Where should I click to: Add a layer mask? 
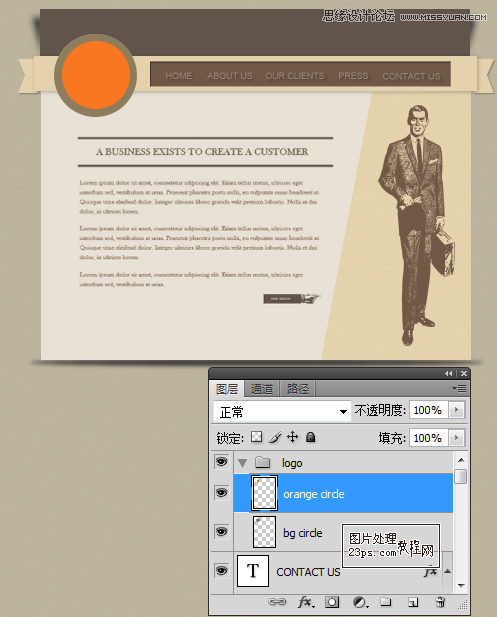(332, 602)
